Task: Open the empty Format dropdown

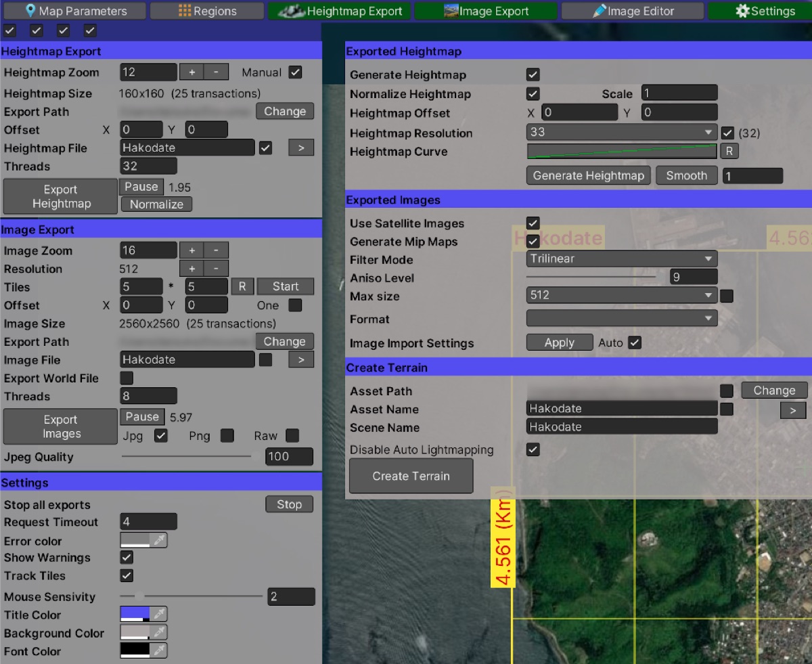Action: [621, 318]
